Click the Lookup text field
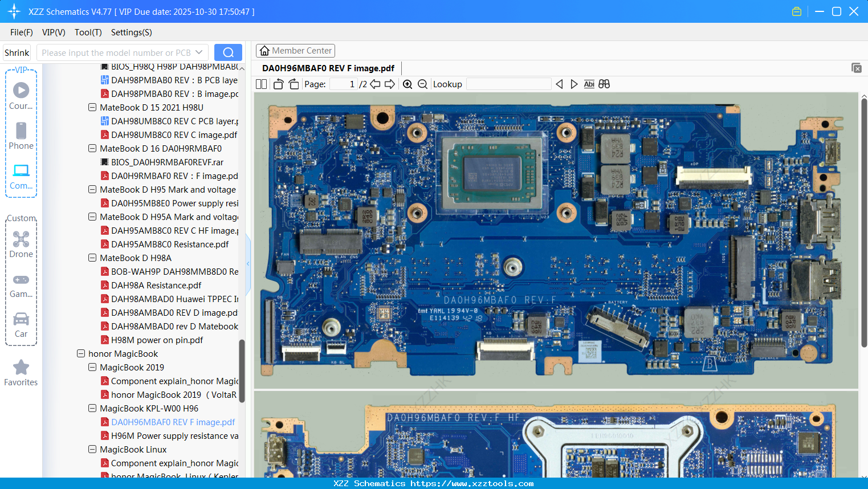 pyautogui.click(x=508, y=84)
